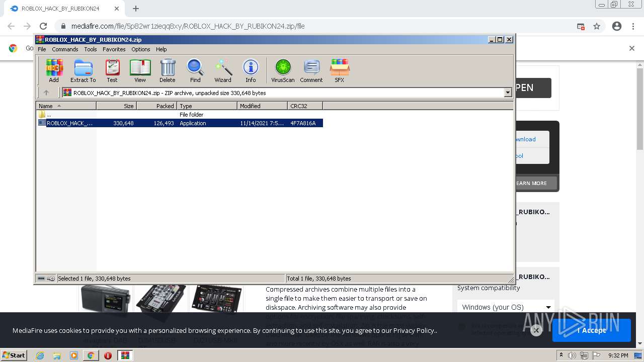Click the Test archive icon
This screenshot has height=362, width=644.
(x=112, y=70)
